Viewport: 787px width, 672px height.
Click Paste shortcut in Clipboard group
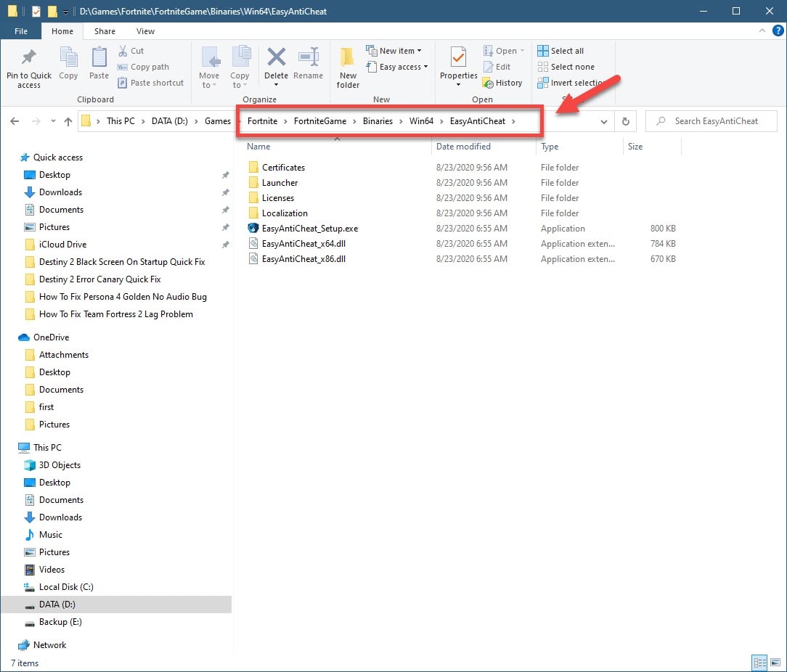(x=150, y=83)
